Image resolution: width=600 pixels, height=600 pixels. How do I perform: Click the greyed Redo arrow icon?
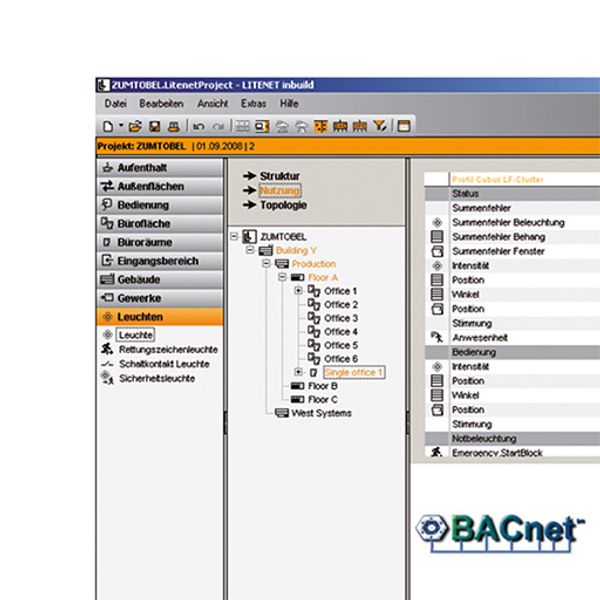[218, 126]
